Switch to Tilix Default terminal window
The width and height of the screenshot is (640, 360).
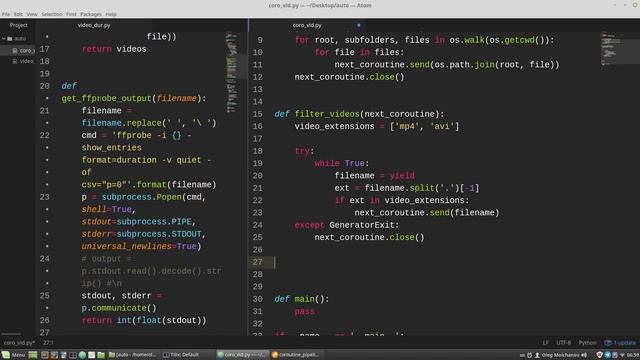tap(181, 355)
